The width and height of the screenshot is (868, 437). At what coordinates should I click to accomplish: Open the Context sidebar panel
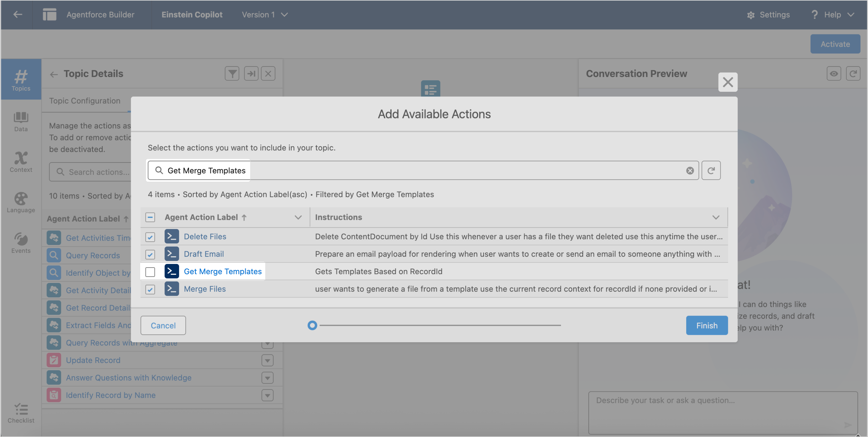(x=21, y=162)
